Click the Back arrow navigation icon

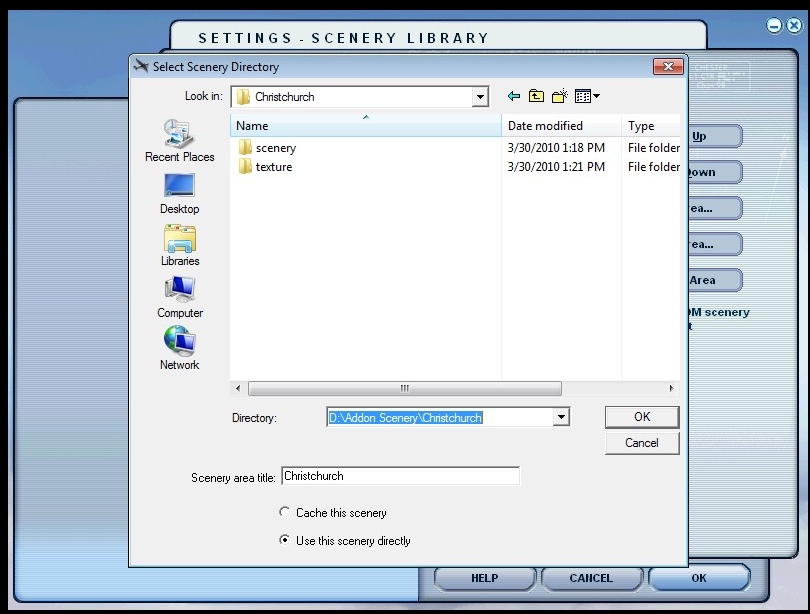(514, 97)
